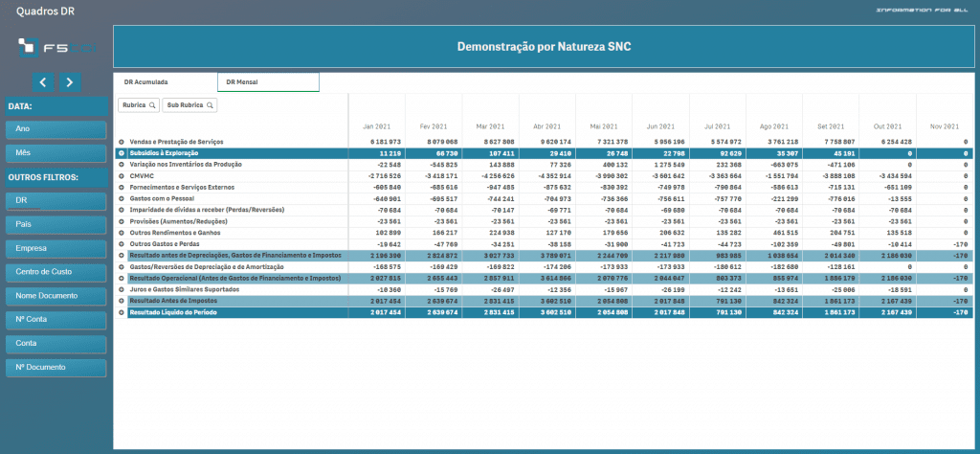980x454 pixels.
Task: Click the Ago 2021 column header
Action: click(773, 126)
